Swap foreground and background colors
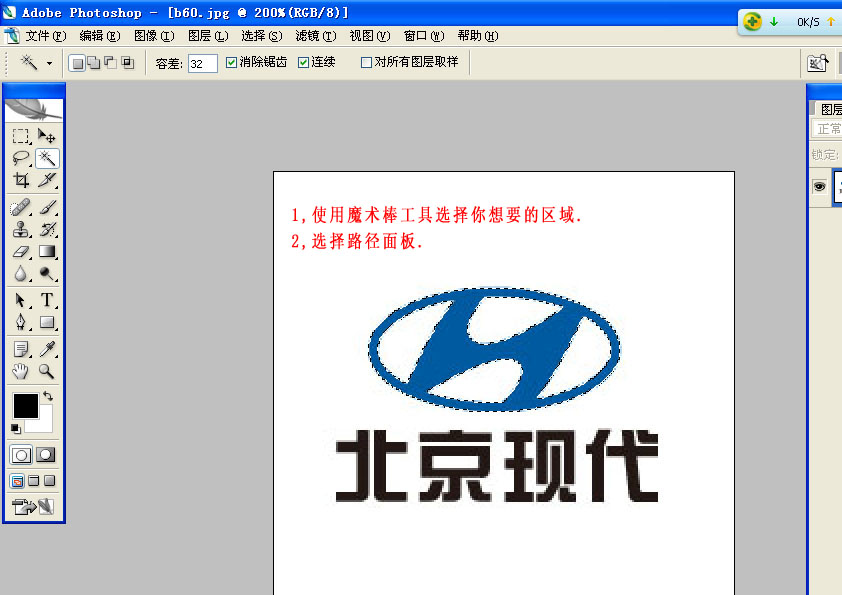842x595 pixels. click(x=48, y=396)
